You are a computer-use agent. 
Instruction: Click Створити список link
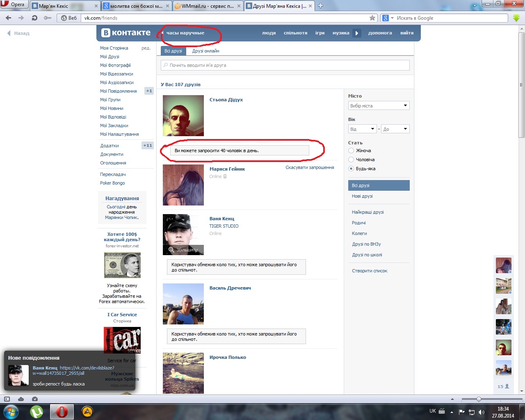(x=370, y=271)
